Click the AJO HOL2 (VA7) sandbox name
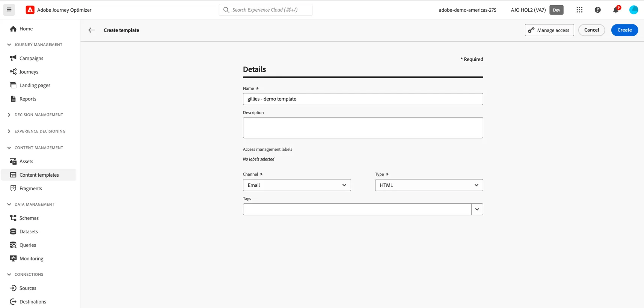The height and width of the screenshot is (308, 644). pyautogui.click(x=528, y=10)
